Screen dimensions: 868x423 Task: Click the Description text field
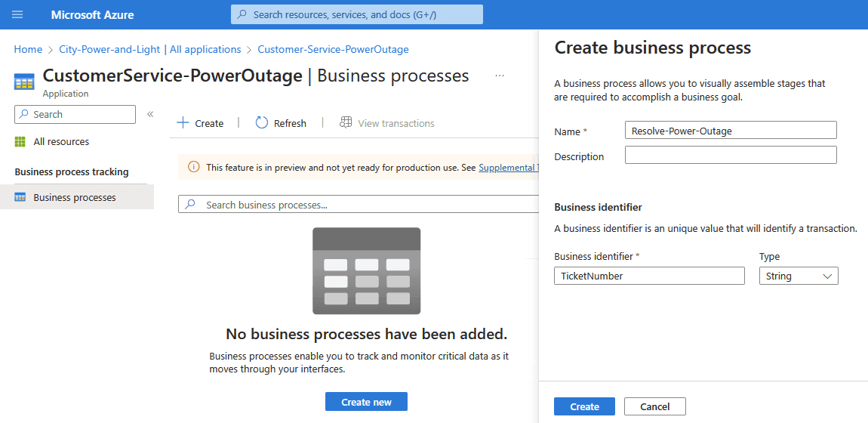(x=730, y=155)
